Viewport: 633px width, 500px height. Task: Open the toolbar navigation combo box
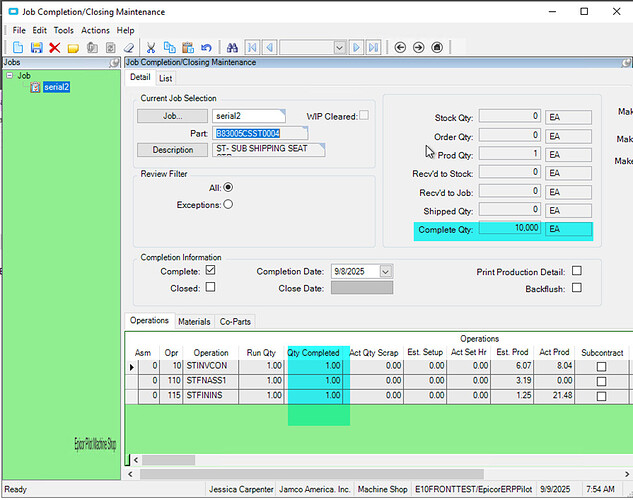(x=340, y=47)
